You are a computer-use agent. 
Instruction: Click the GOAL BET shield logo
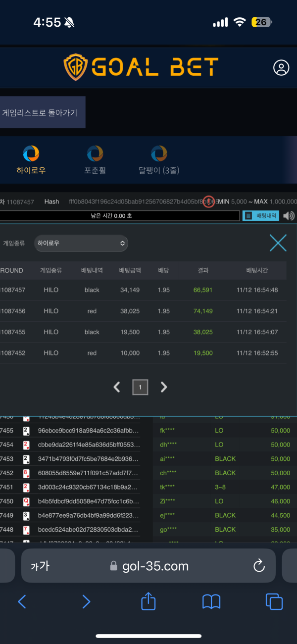(75, 67)
